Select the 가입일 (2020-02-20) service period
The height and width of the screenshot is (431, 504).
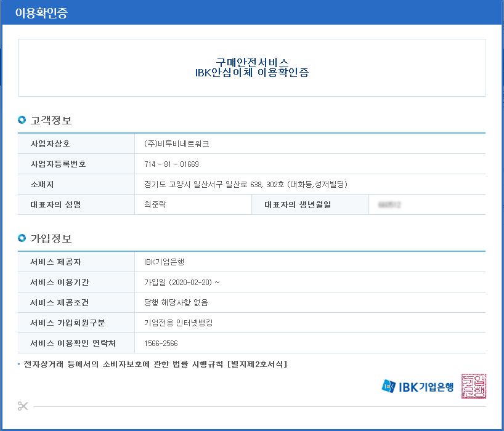[182, 282]
